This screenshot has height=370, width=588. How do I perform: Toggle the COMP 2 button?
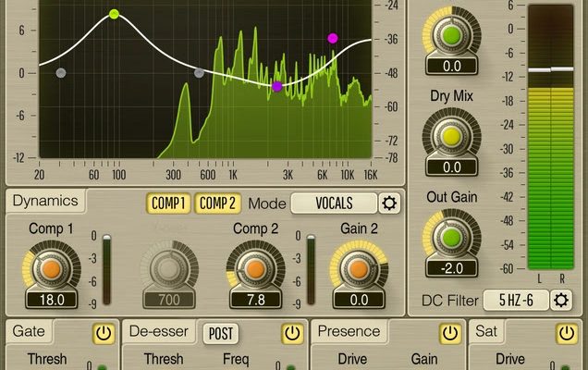pyautogui.click(x=217, y=203)
